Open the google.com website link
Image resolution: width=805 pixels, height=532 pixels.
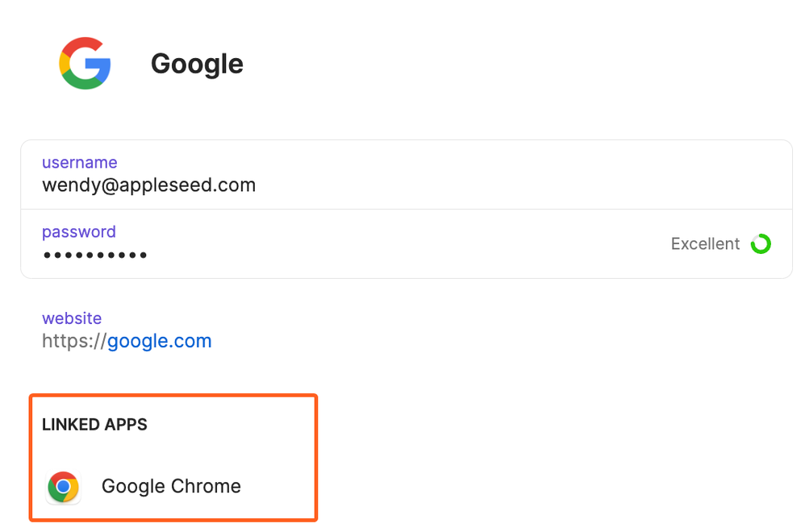click(x=160, y=341)
